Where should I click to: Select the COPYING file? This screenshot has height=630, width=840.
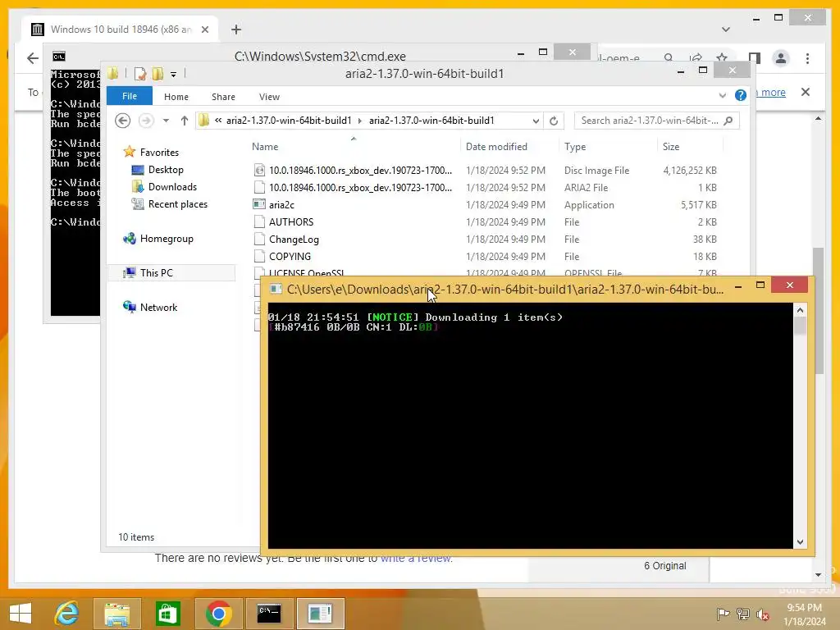pos(485,256)
